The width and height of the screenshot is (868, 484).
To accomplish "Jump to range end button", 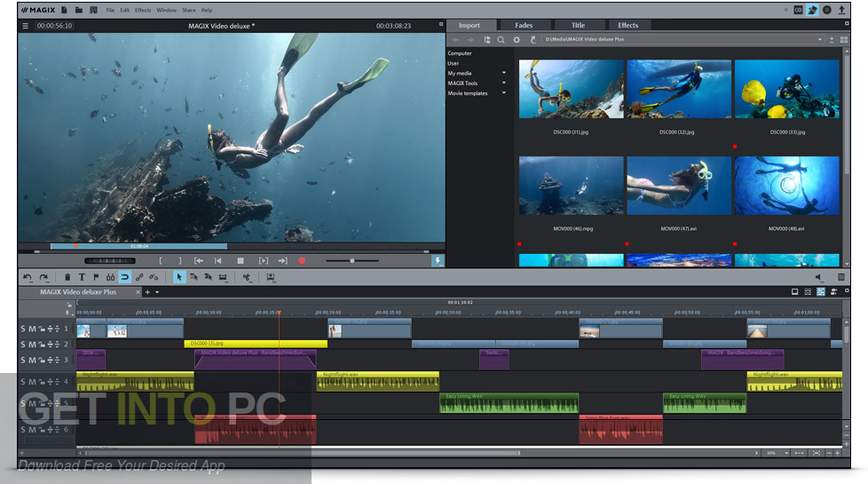I will (283, 261).
